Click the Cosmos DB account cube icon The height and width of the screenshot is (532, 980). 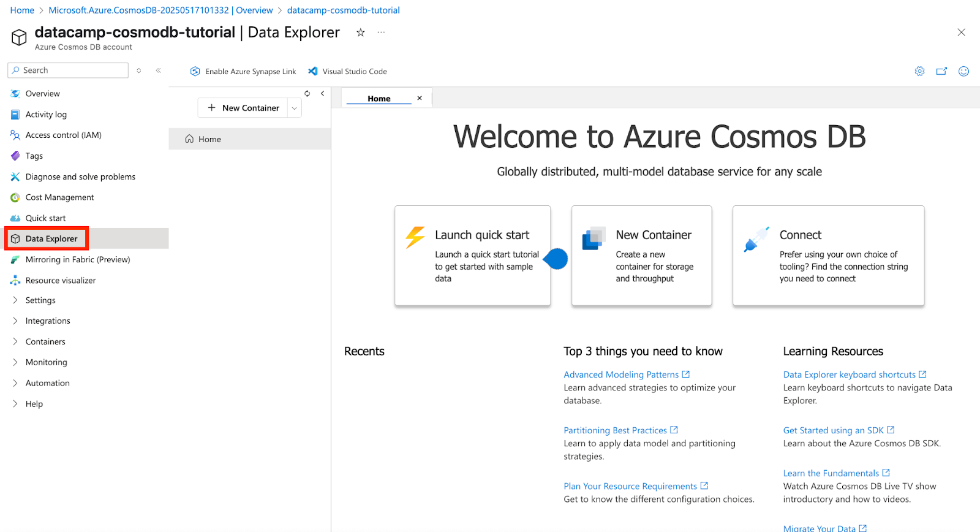[x=19, y=37]
